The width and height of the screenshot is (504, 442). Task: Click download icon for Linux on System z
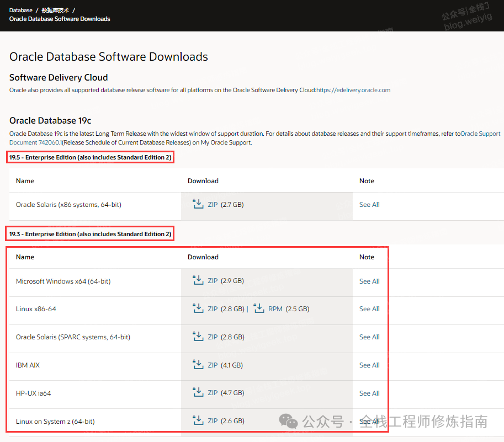point(198,420)
